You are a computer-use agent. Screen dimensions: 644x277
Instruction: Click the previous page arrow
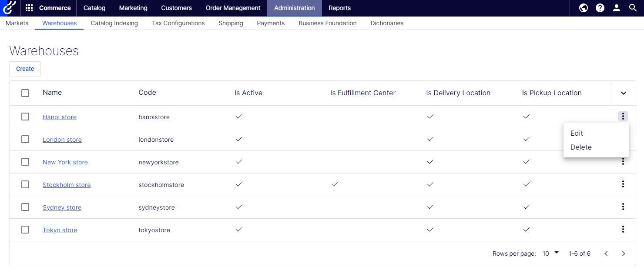[606, 253]
